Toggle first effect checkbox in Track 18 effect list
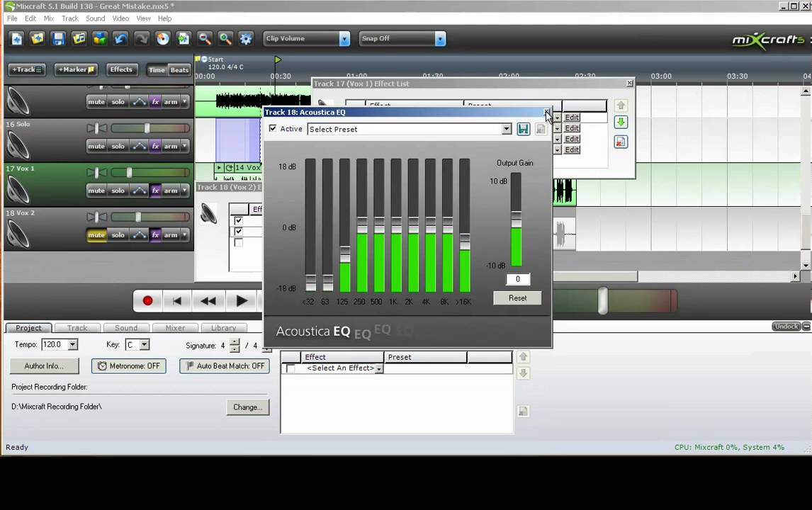812x510 pixels. (x=238, y=220)
